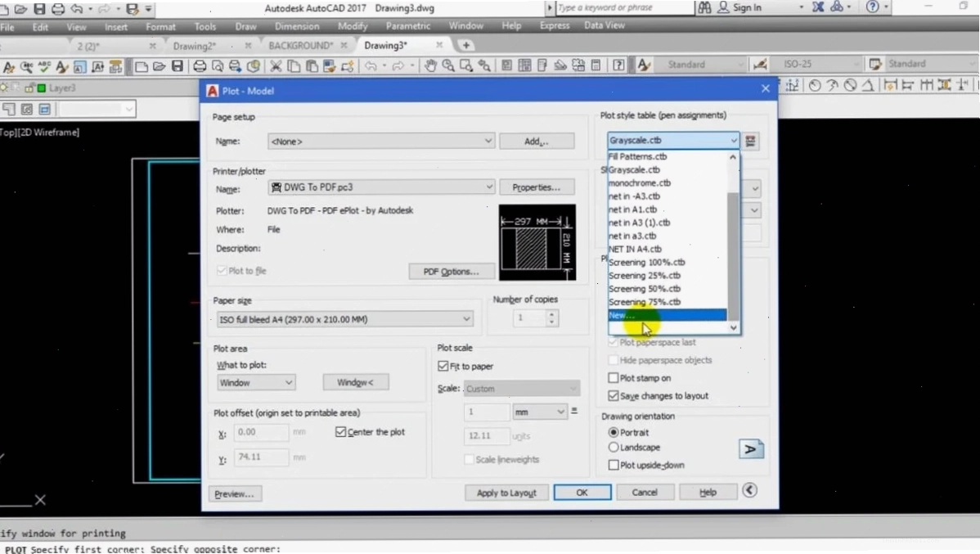Enable the Plot stamp on checkbox
This screenshot has height=554, width=980.
614,378
